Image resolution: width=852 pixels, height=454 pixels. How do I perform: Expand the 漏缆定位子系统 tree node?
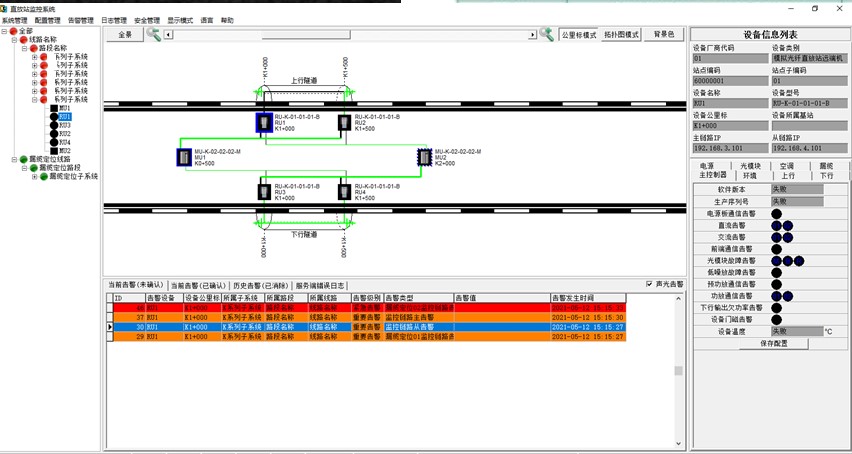(x=35, y=176)
